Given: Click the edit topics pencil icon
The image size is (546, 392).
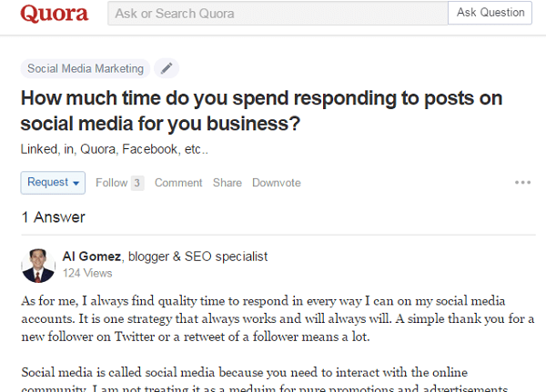Looking at the screenshot, I should click(x=166, y=68).
